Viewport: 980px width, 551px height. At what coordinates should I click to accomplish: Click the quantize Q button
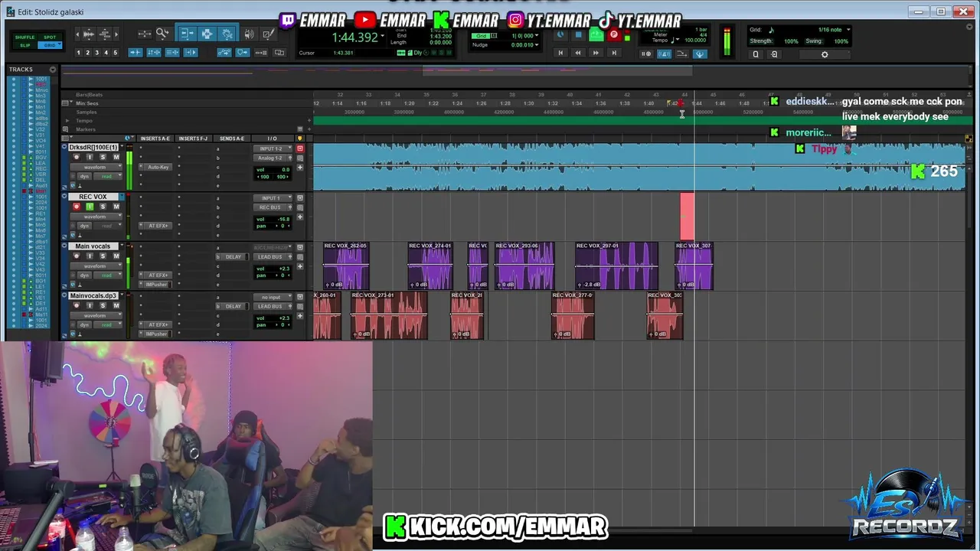pyautogui.click(x=756, y=54)
